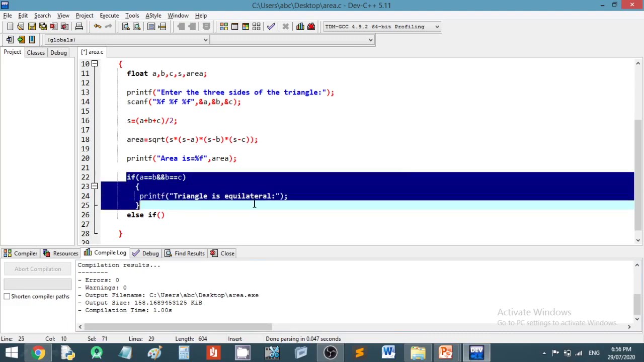
Task: Click the Redo toolbar icon
Action: (x=109, y=27)
